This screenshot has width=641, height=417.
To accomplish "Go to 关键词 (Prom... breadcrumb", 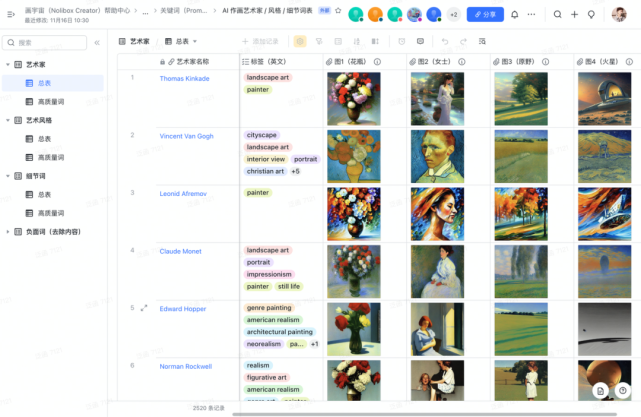I will coord(184,11).
